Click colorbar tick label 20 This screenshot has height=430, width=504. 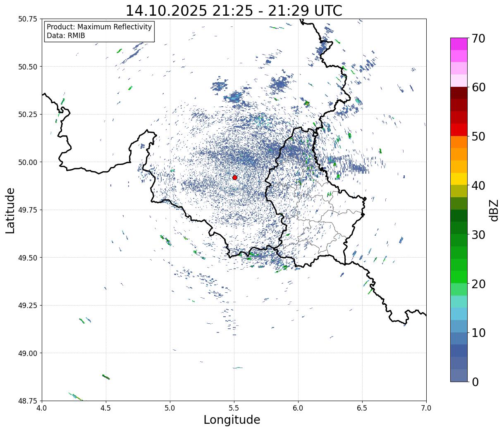pos(478,284)
